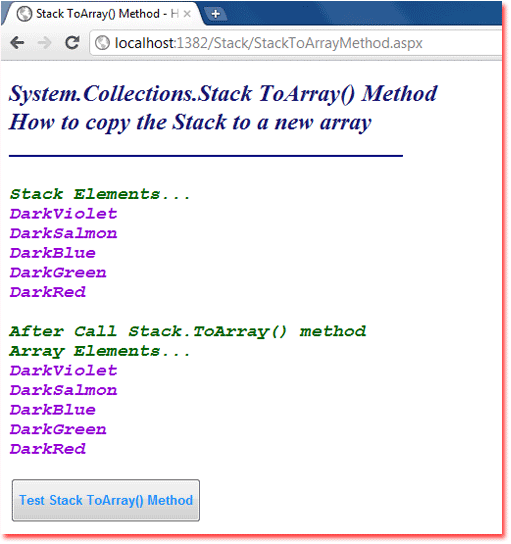Click DarkBlue under Array Elements

coord(53,410)
